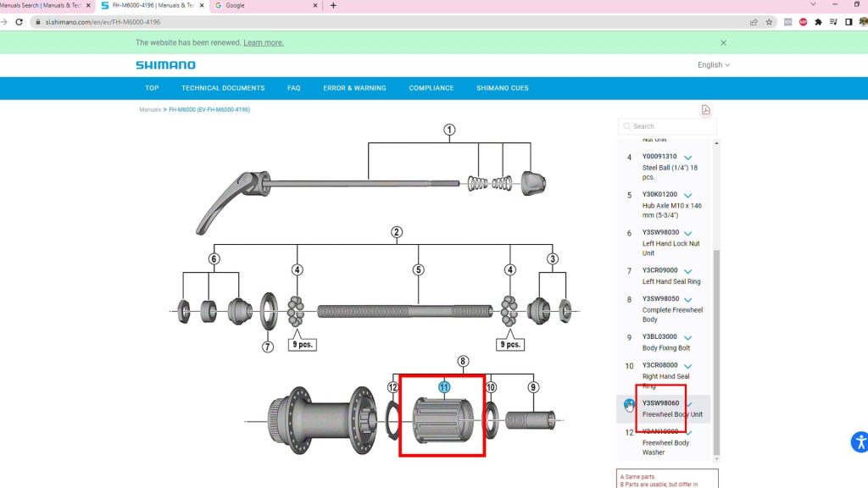Toggle the browser side panel icon
Image resolution: width=868 pixels, height=488 pixels.
849,22
